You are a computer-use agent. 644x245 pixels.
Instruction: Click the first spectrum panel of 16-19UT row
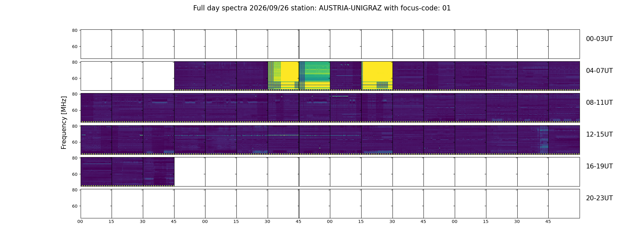tap(96, 171)
